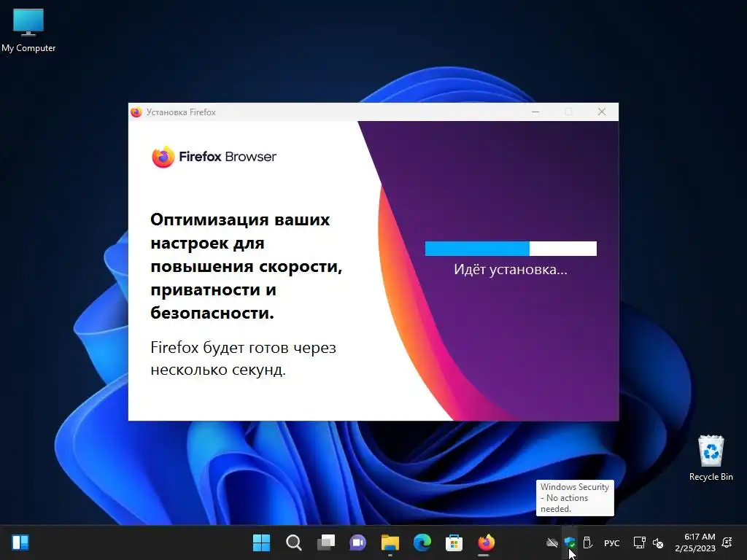Viewport: 747px width, 560px height.
Task: Open the Windows Start menu
Action: tap(261, 542)
